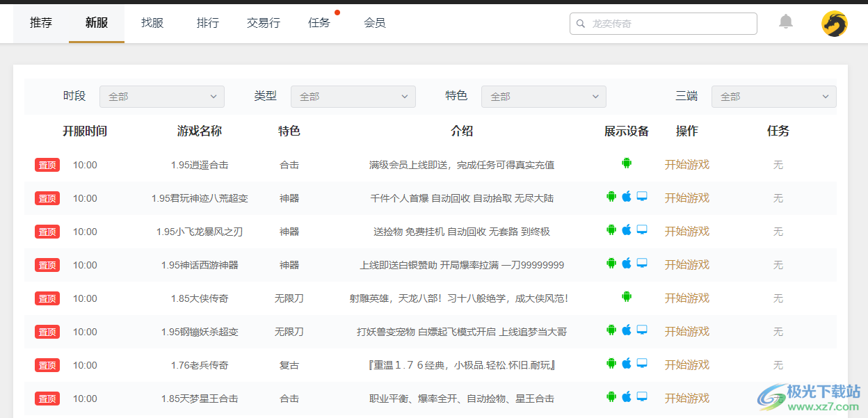Click 开始游戏 for 1.76老兵传奇
The width and height of the screenshot is (868, 418).
click(687, 365)
